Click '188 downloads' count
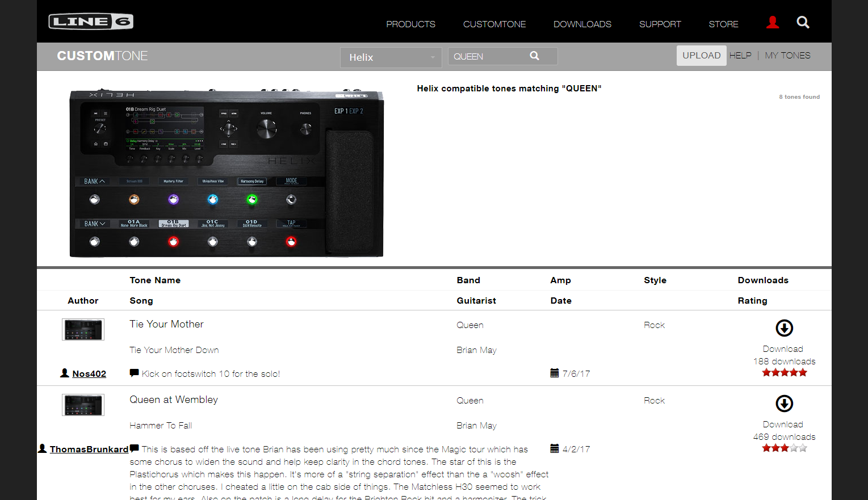Image resolution: width=868 pixels, height=500 pixels. coord(784,362)
